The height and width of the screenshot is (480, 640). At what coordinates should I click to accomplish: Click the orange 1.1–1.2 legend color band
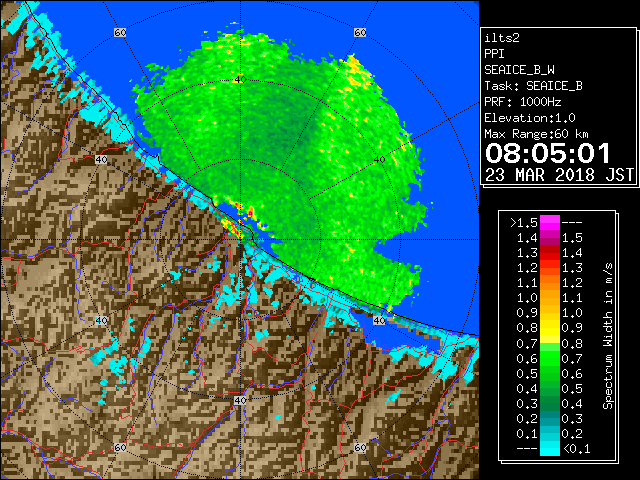[550, 283]
